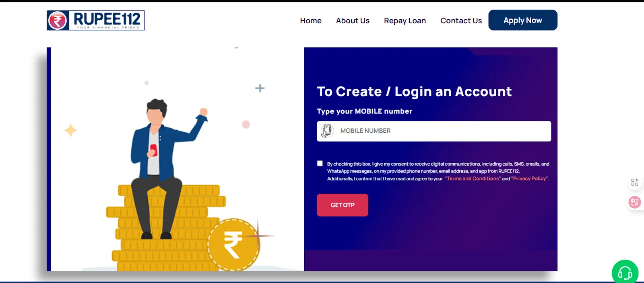Open the grid sparkle tools icon
The width and height of the screenshot is (644, 283).
[x=635, y=183]
